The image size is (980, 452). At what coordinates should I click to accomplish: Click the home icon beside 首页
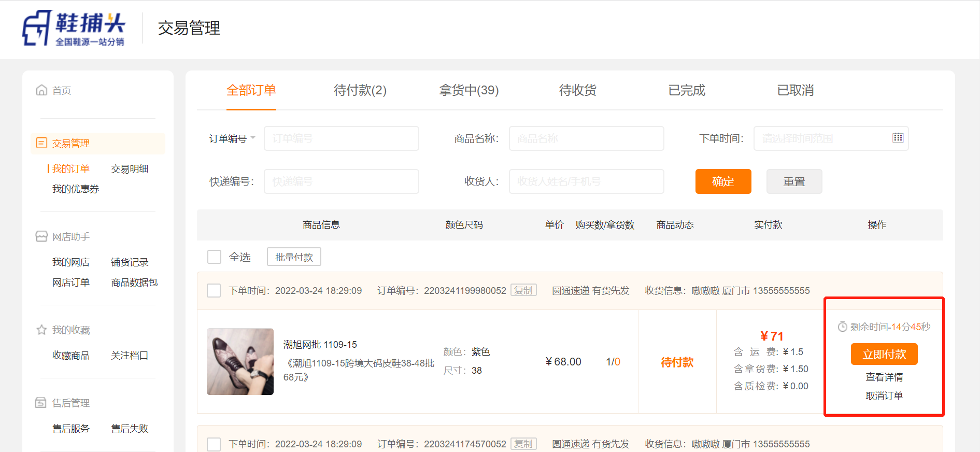pos(41,90)
